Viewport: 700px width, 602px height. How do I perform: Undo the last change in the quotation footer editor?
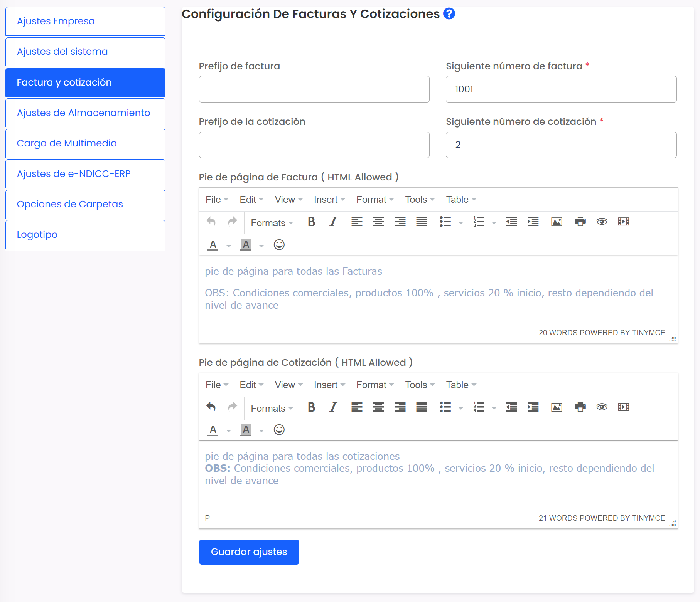click(x=211, y=407)
